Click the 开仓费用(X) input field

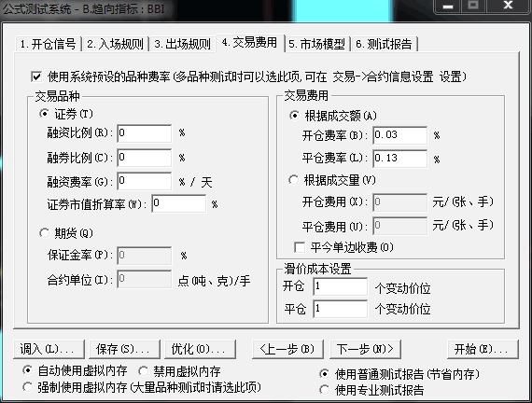400,202
